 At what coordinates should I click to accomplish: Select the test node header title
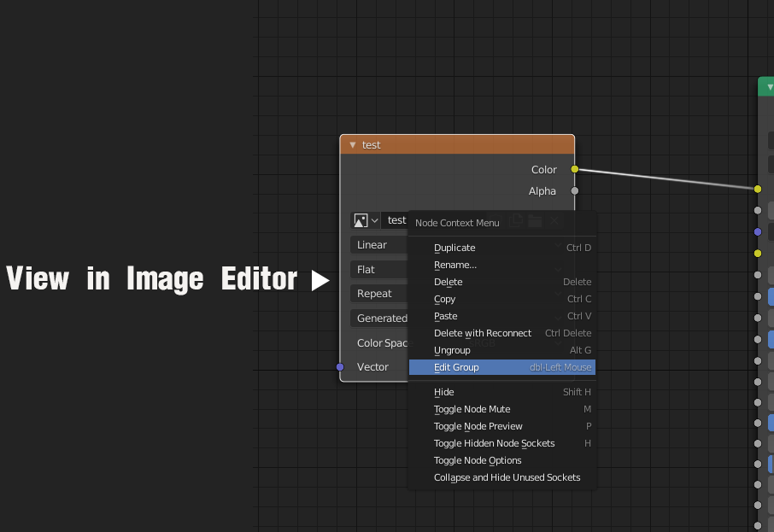[x=372, y=144]
